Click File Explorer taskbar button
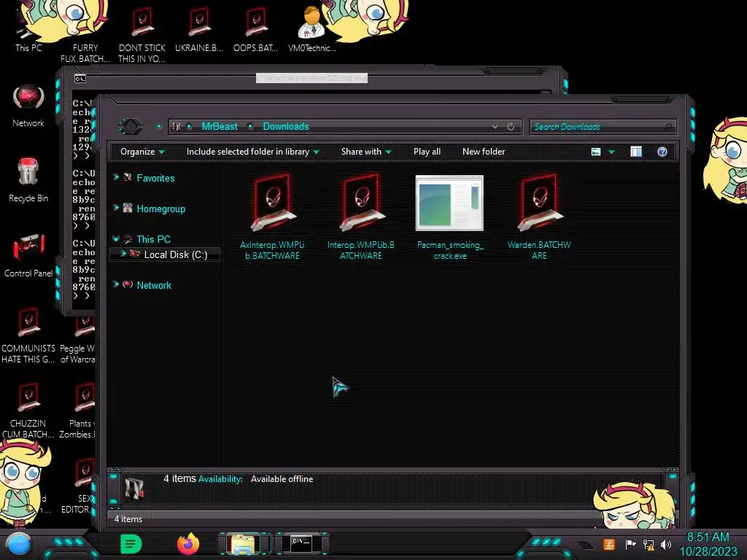The height and width of the screenshot is (560, 747). coord(244,544)
